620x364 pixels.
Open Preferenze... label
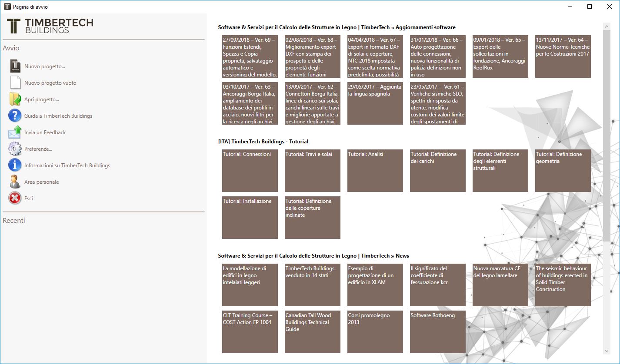pyautogui.click(x=38, y=149)
